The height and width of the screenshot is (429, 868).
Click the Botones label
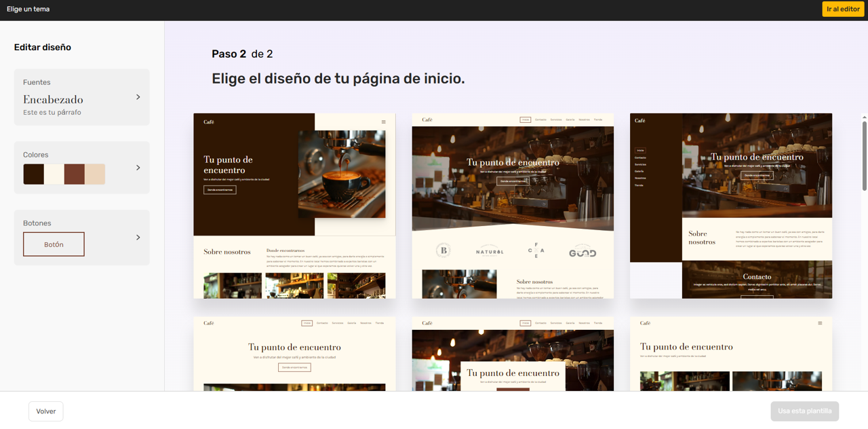click(37, 223)
